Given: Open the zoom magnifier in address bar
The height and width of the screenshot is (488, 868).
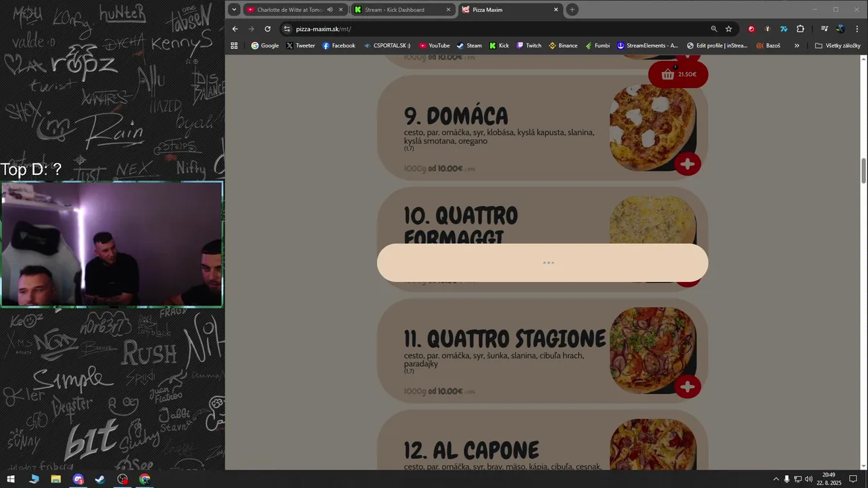Looking at the screenshot, I should (x=714, y=28).
